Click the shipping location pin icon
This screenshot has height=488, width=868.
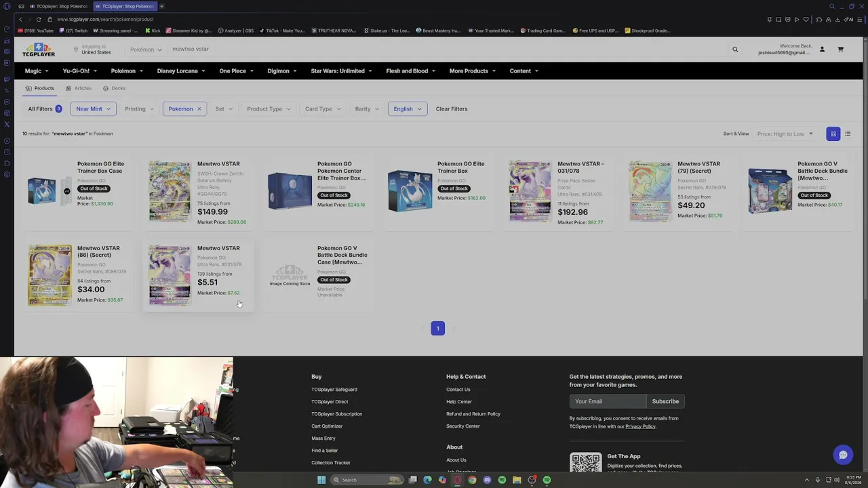(x=76, y=49)
